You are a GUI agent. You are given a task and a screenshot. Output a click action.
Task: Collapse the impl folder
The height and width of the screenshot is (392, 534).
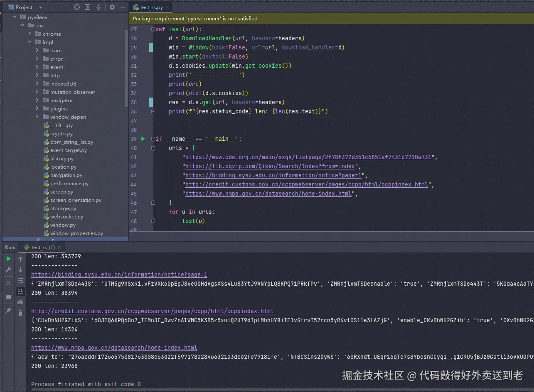click(x=30, y=42)
